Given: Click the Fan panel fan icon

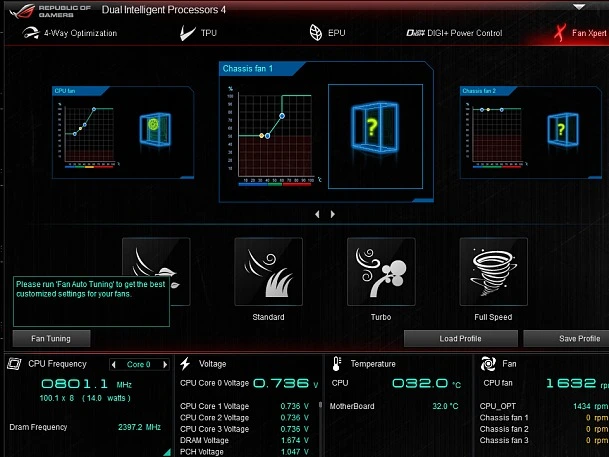Looking at the screenshot, I should (488, 364).
